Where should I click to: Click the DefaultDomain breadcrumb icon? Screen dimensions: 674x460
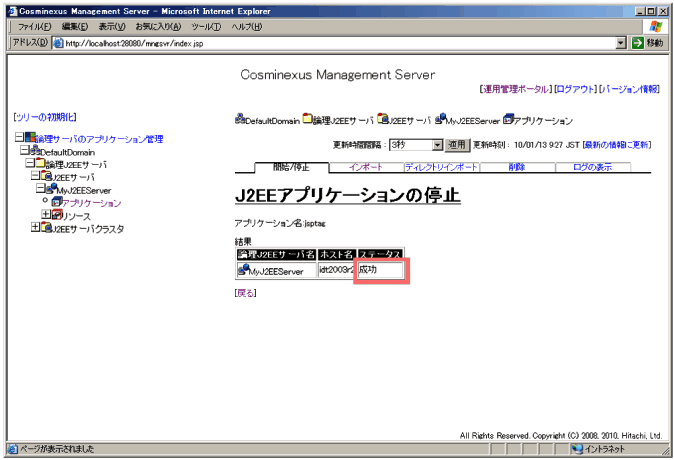240,118
